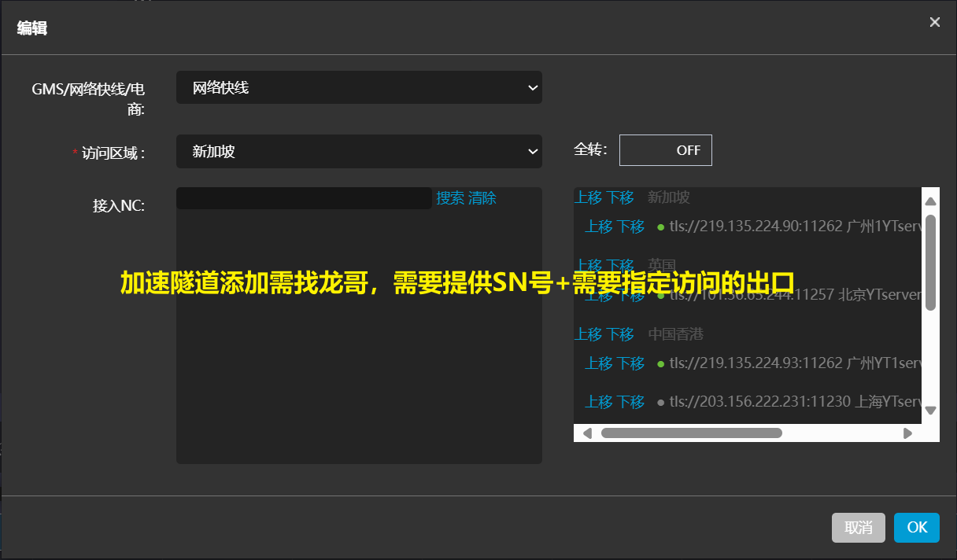
Task: Toggle the 全转 switch from OFF to ON
Action: (665, 149)
